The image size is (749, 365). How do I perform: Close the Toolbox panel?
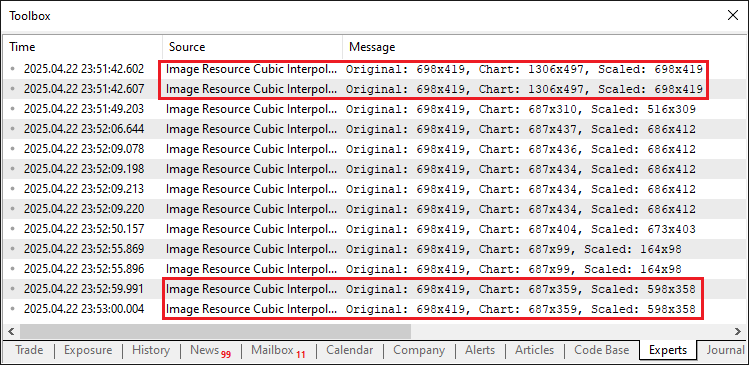pos(732,15)
